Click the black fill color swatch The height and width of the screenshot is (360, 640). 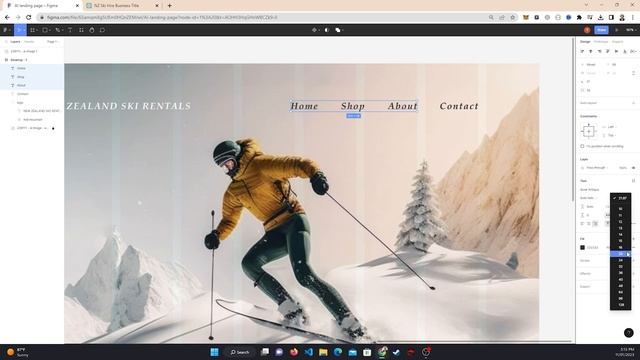point(582,247)
